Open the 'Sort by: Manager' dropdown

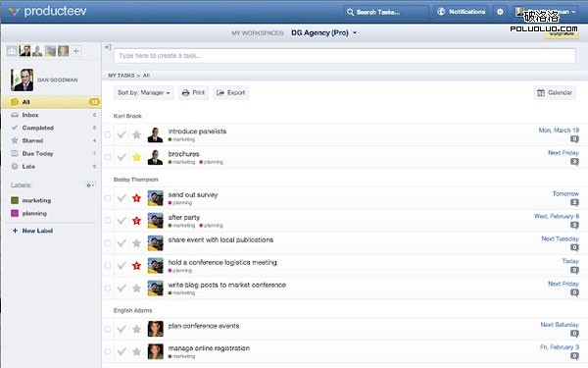coord(144,93)
